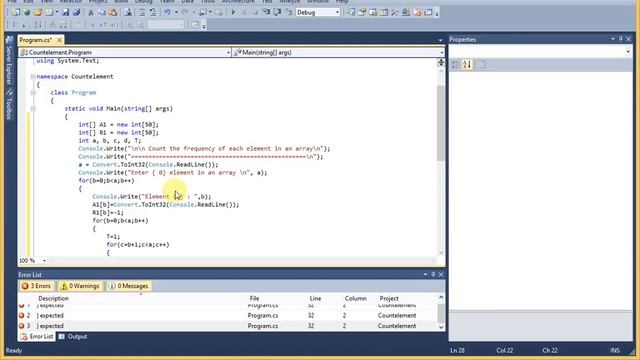Select error 3 '} expected' row
This screenshot has height=360, width=640.
point(227,326)
